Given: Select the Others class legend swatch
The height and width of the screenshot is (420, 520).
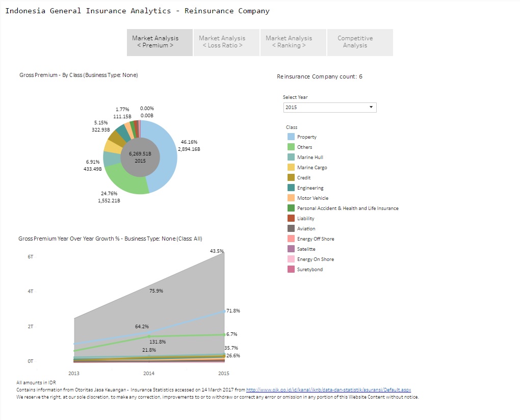Looking at the screenshot, I should [291, 147].
